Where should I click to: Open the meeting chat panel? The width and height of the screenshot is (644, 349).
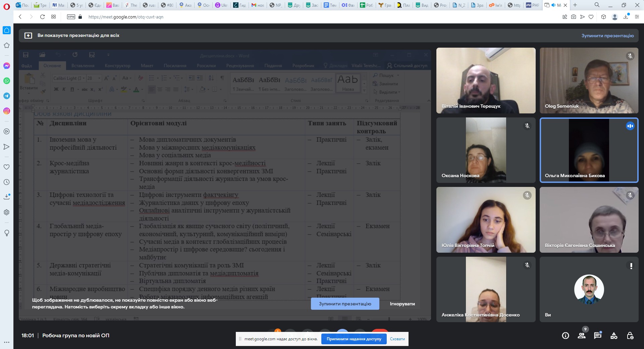point(598,336)
